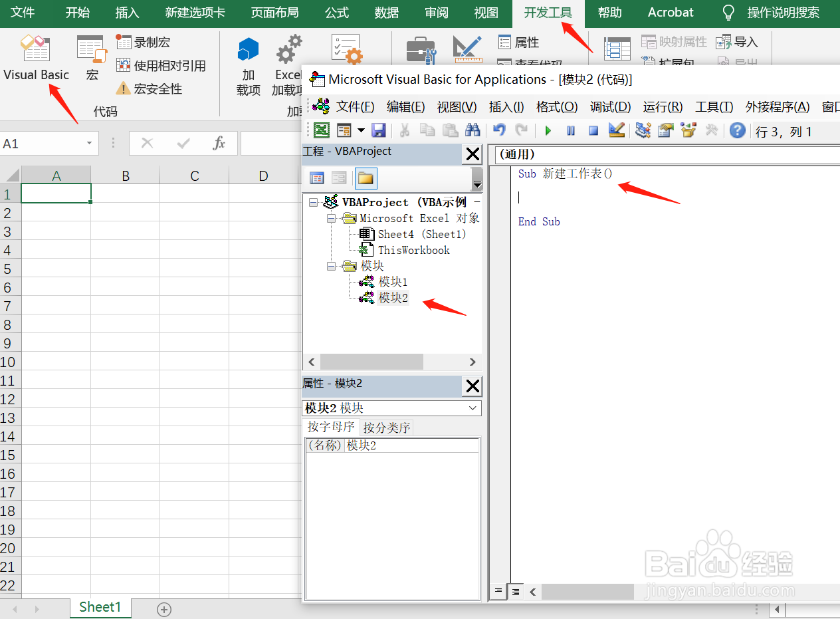The width and height of the screenshot is (840, 619).
Task: Click the 属性 properties button in ribbon
Action: [518, 42]
